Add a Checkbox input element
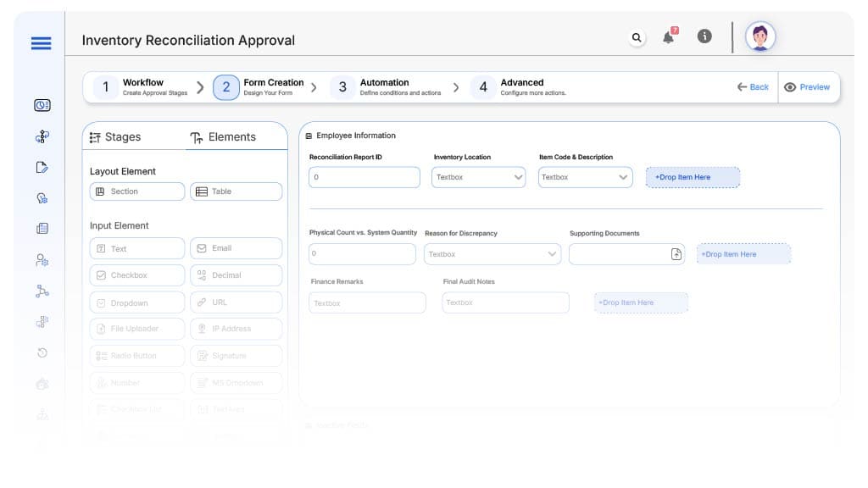The height and width of the screenshot is (488, 868). point(136,275)
